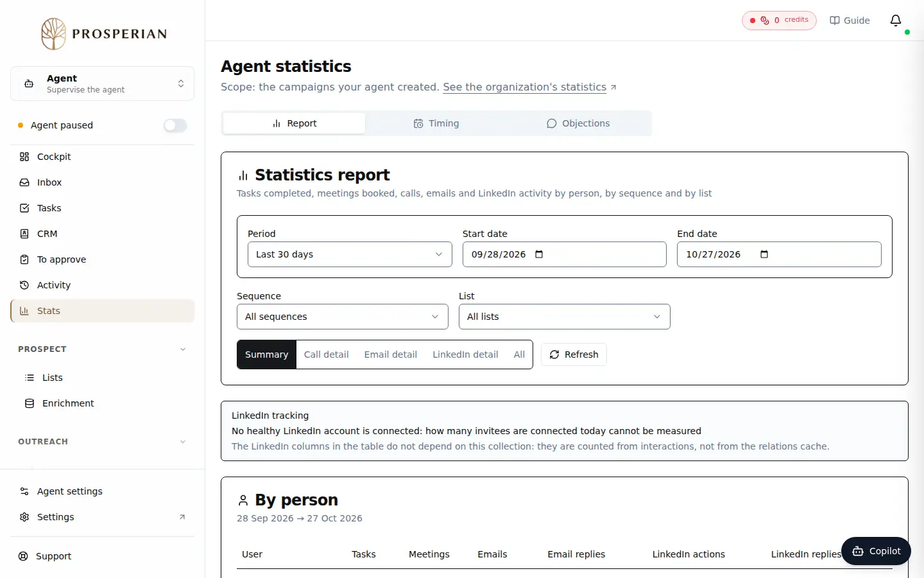Open CRM in the sidebar
Viewport: 924px width, 578px height.
[x=103, y=234]
